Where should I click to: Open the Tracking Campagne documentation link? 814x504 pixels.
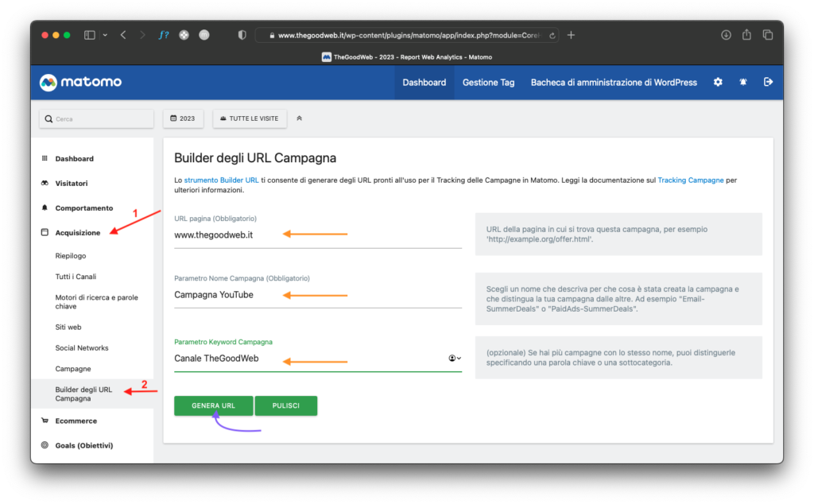coord(690,180)
